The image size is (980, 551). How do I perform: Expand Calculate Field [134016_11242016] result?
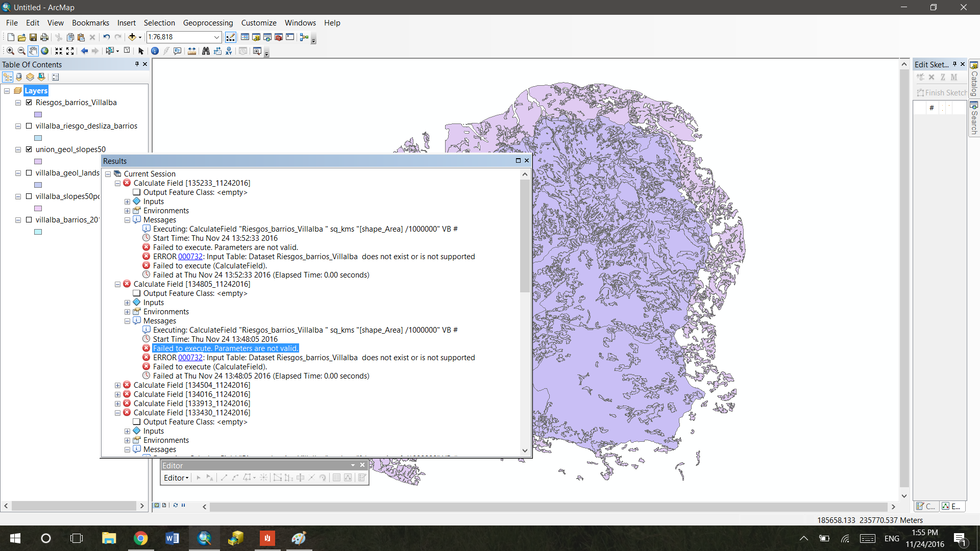pos(118,394)
